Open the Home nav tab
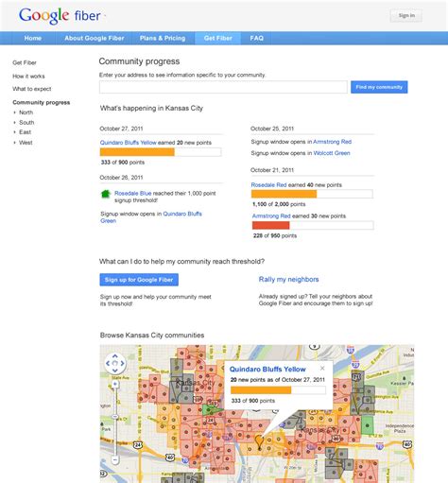The image size is (448, 483). tap(33, 38)
